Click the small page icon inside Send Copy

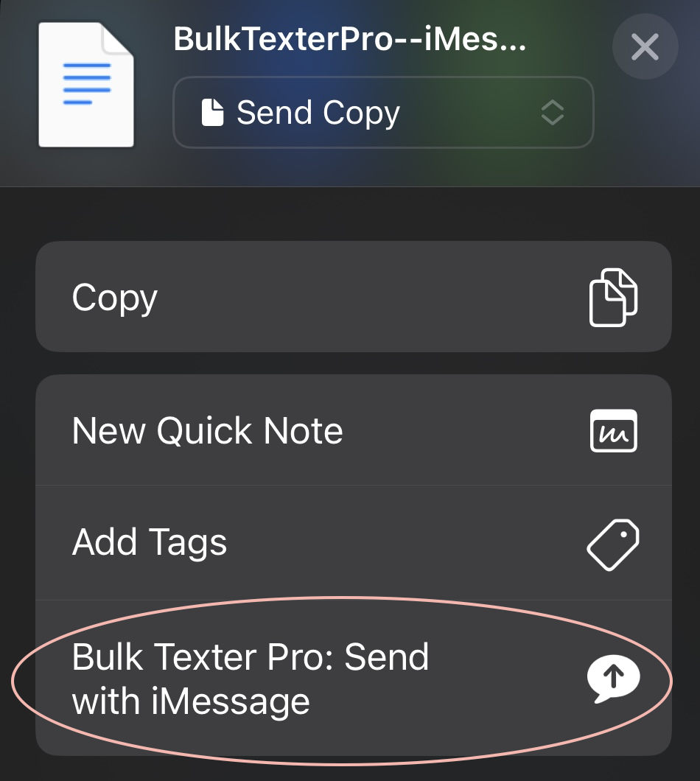coord(212,112)
